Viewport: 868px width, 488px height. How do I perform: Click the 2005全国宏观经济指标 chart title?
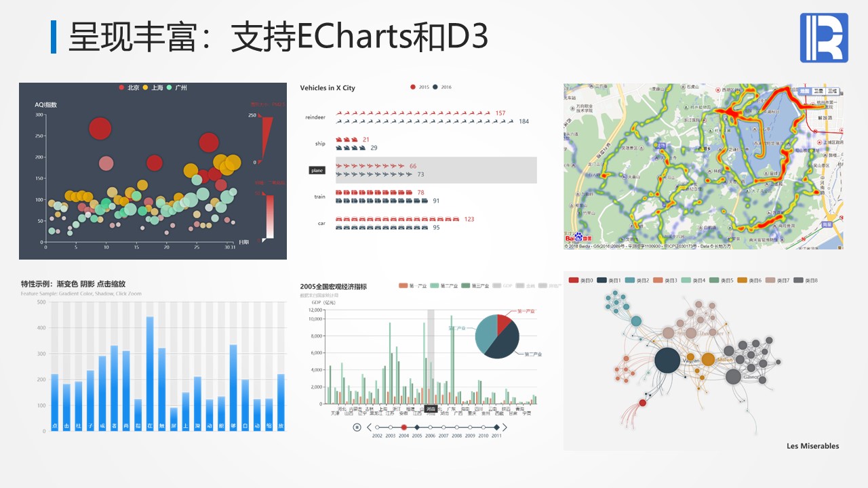pyautogui.click(x=334, y=287)
